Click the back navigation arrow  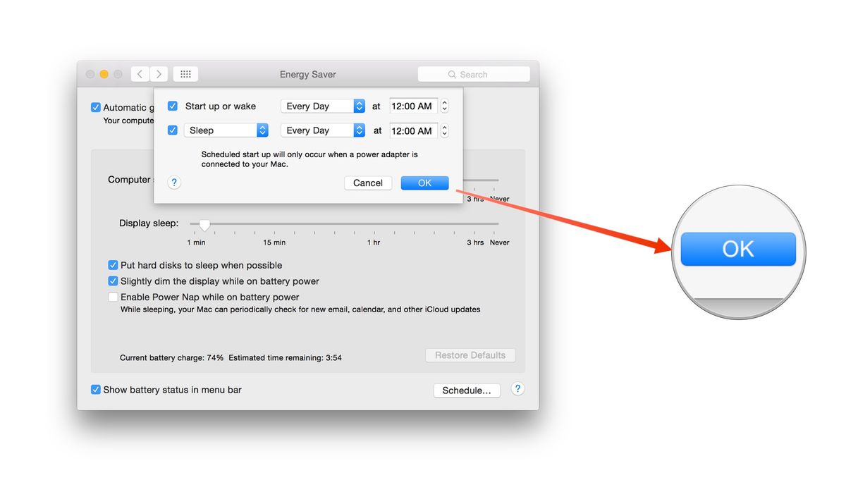pos(140,73)
